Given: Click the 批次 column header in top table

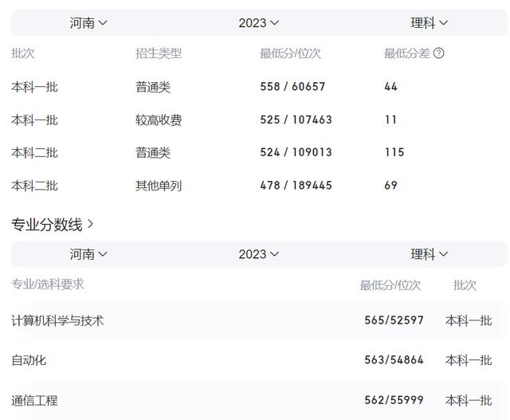Looking at the screenshot, I should (x=23, y=53).
